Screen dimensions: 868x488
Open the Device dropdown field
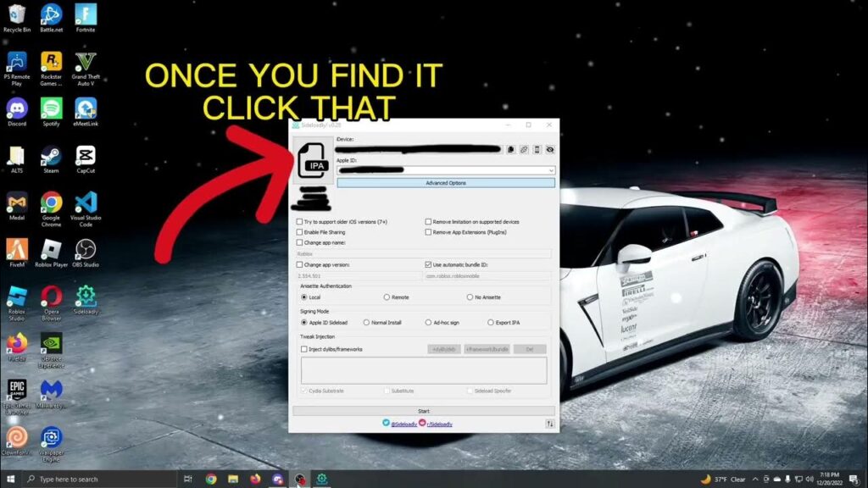point(419,149)
